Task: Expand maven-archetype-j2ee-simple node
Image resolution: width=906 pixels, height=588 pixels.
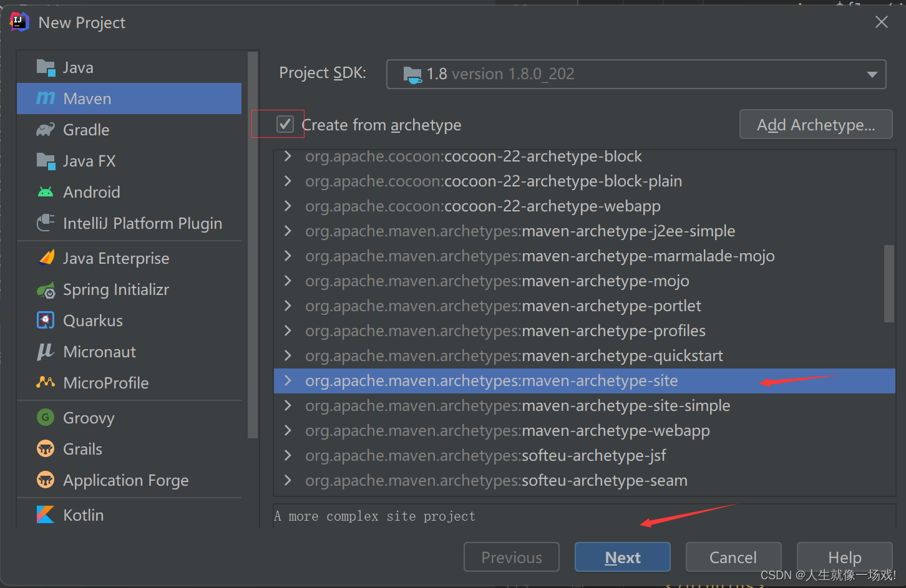Action: point(288,231)
